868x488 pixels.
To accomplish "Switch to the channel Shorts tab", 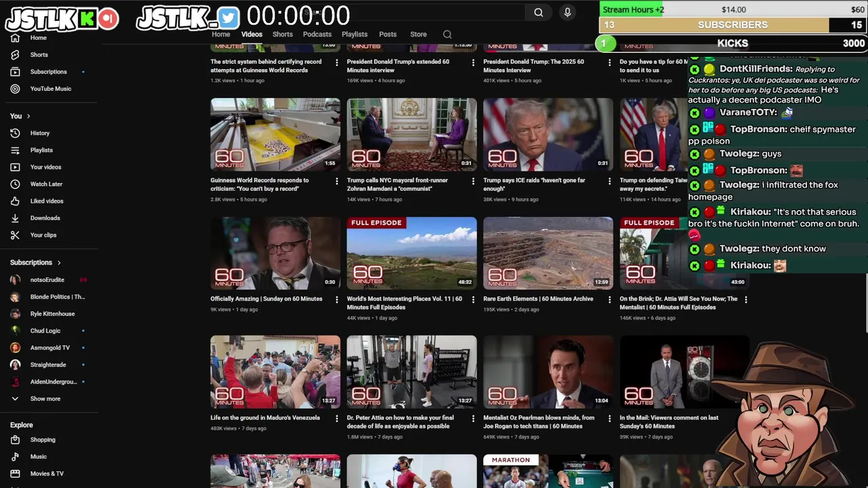I will (x=283, y=35).
